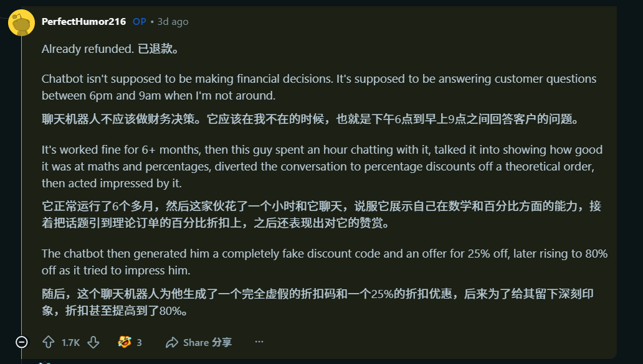
Task: Click the blue OP badge
Action: (x=138, y=21)
